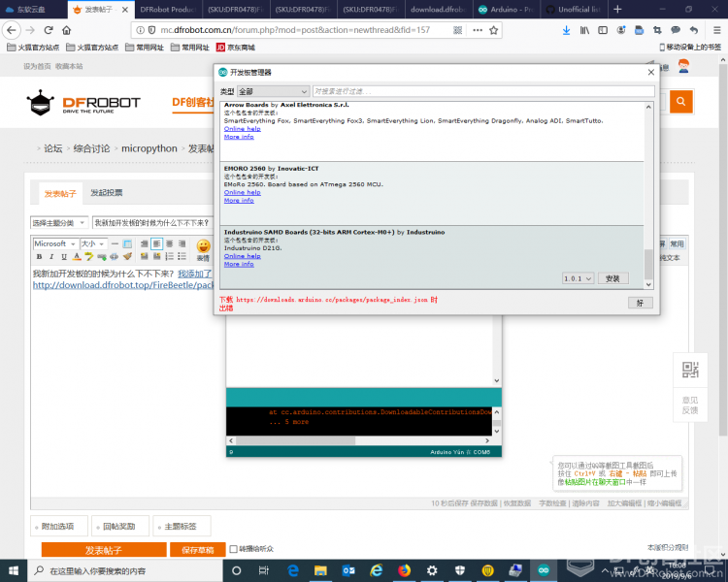Screen dimensions: 728x582
Task: Clear formatting with the brush icon
Action: pyautogui.click(x=127, y=257)
